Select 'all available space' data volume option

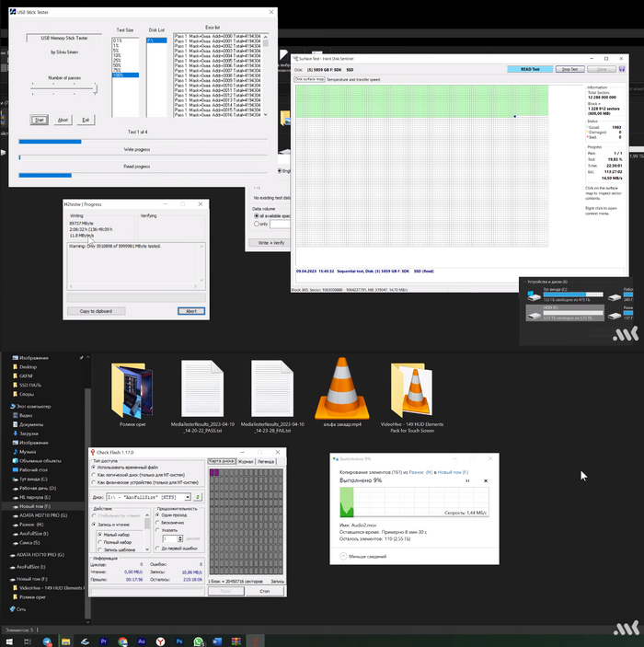click(259, 215)
